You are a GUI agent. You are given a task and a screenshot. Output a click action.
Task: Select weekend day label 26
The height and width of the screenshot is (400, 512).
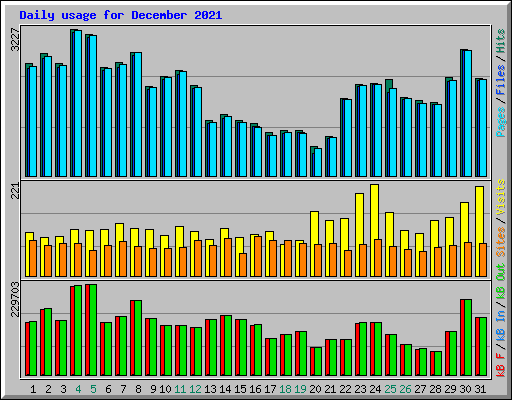point(405,389)
